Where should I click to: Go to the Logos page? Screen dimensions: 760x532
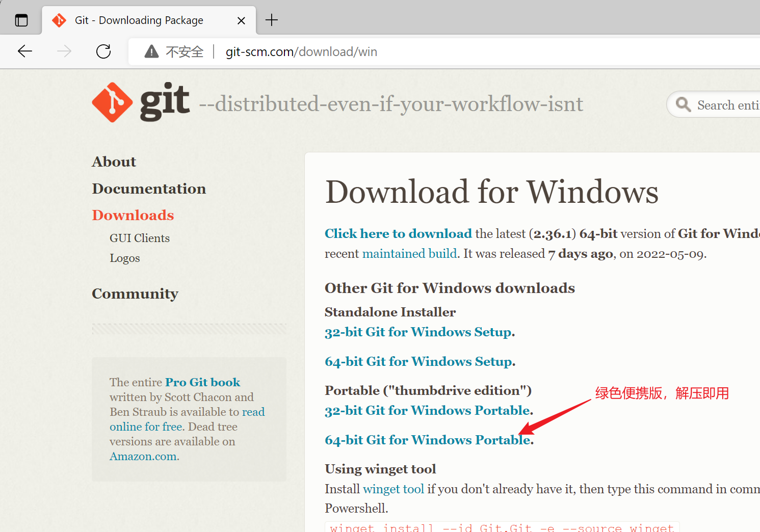click(x=125, y=258)
